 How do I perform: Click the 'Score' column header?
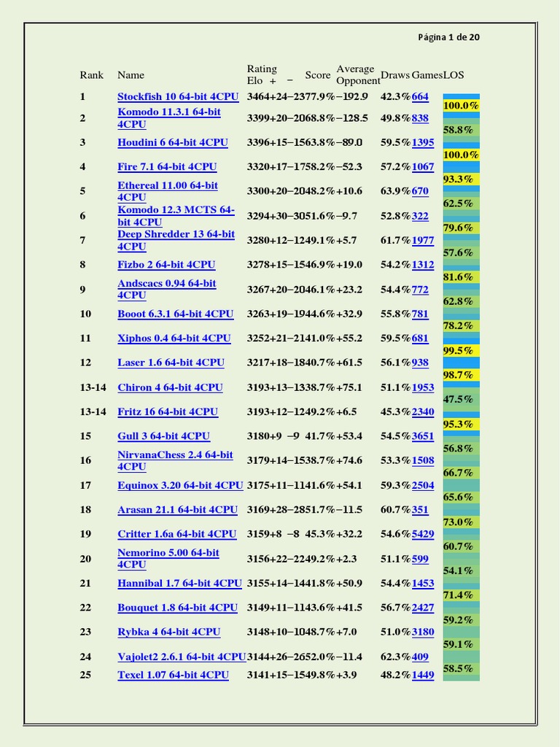point(318,75)
